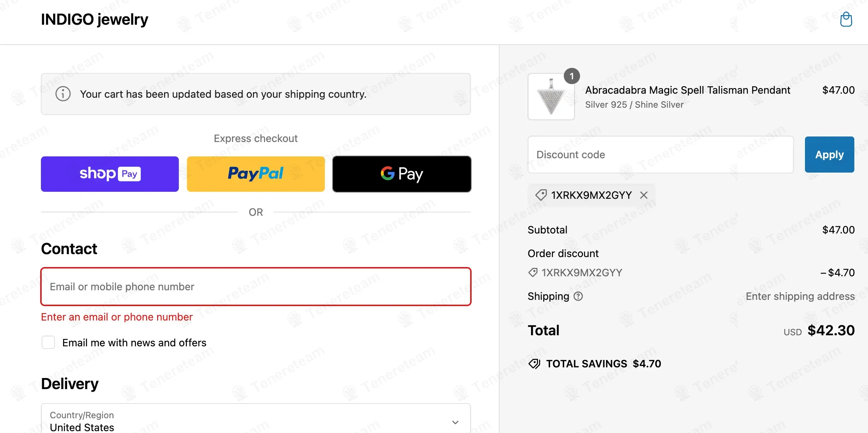The image size is (868, 433).
Task: Click the Talisman Pendant product thumbnail
Action: pyautogui.click(x=551, y=97)
